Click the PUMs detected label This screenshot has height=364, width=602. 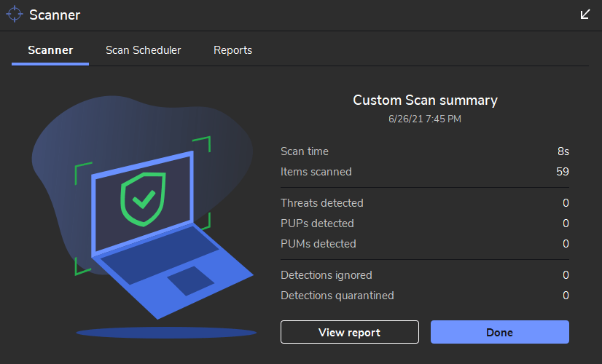(x=318, y=244)
